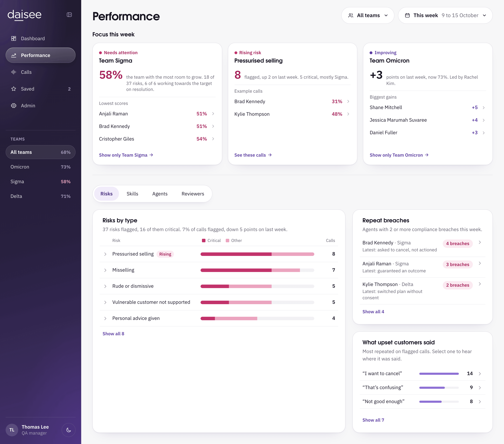Open Performance in the sidebar
The width and height of the screenshot is (504, 444).
point(40,55)
